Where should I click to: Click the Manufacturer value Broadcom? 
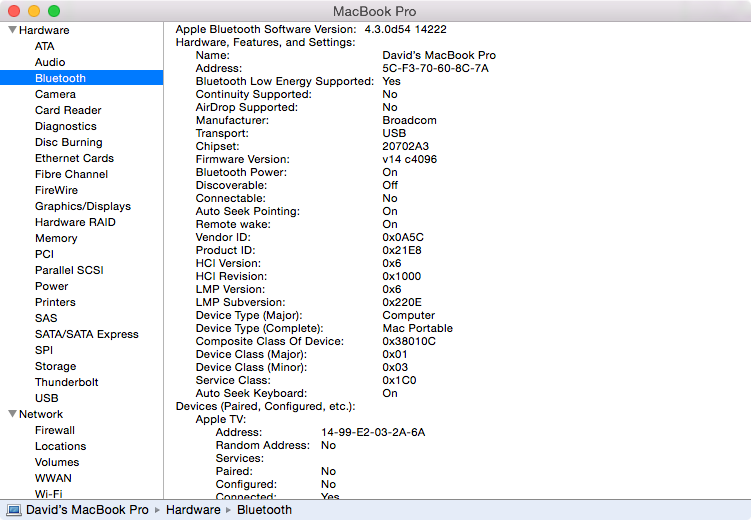(410, 120)
